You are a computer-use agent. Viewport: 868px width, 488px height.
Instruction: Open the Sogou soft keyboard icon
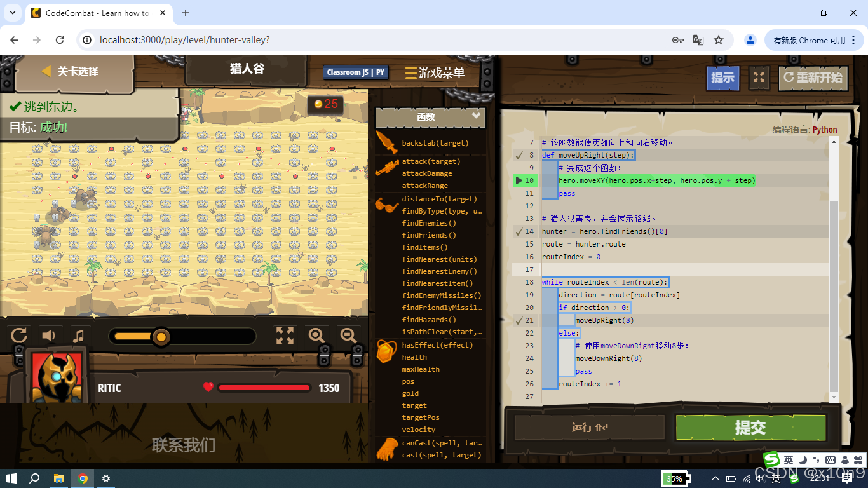pyautogui.click(x=831, y=460)
